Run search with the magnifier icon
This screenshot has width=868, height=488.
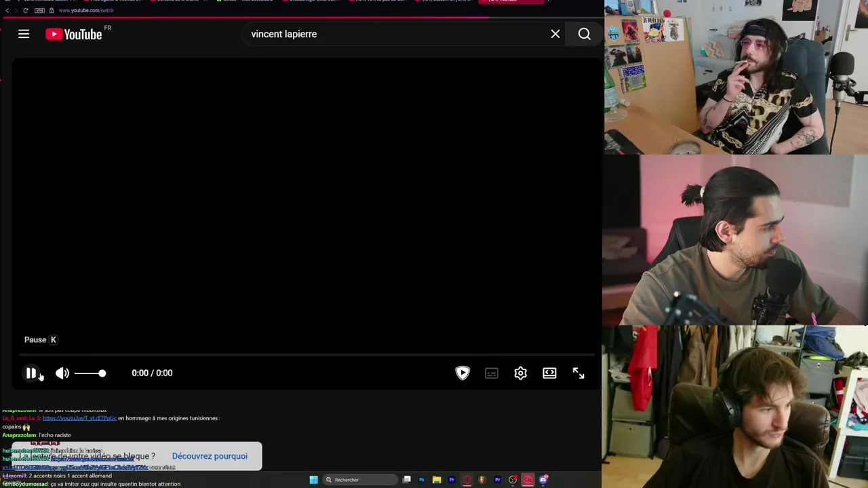point(584,34)
